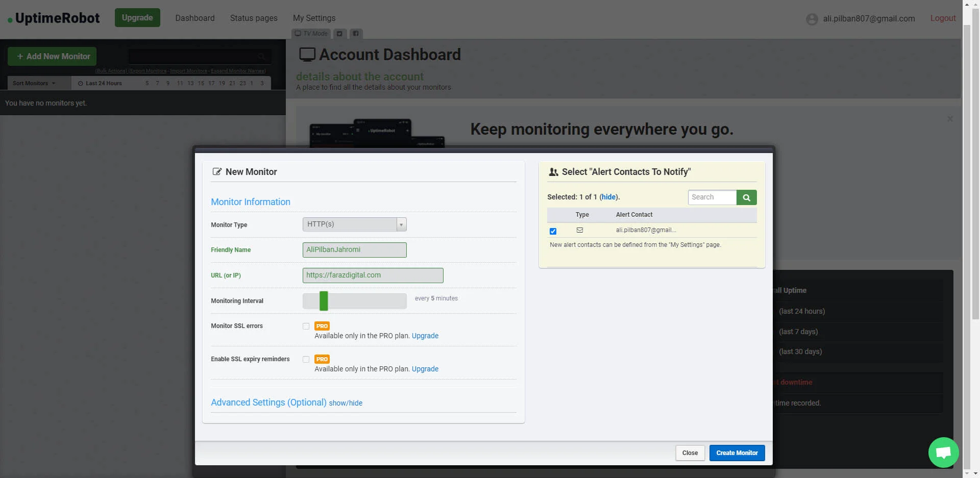
Task: Click the Twitter icon tab
Action: click(x=339, y=34)
